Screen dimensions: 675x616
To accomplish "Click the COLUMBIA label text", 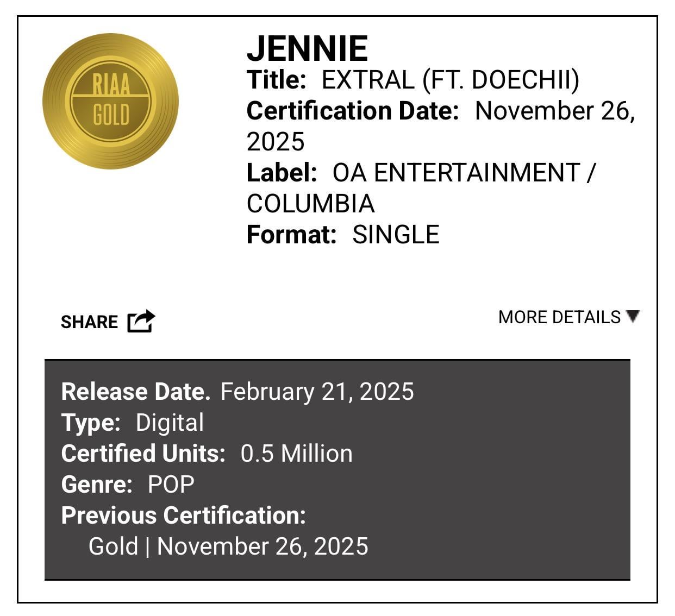I will click(x=310, y=204).
